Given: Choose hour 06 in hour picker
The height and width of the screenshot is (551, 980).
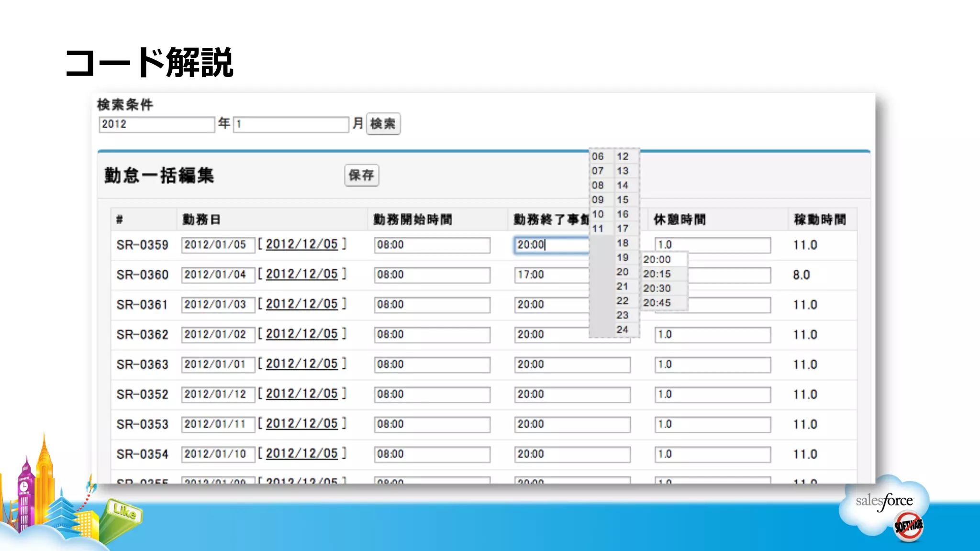Looking at the screenshot, I should [598, 156].
